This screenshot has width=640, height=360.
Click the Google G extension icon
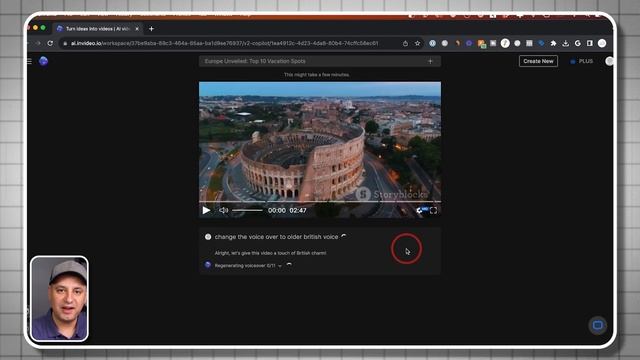(578, 43)
